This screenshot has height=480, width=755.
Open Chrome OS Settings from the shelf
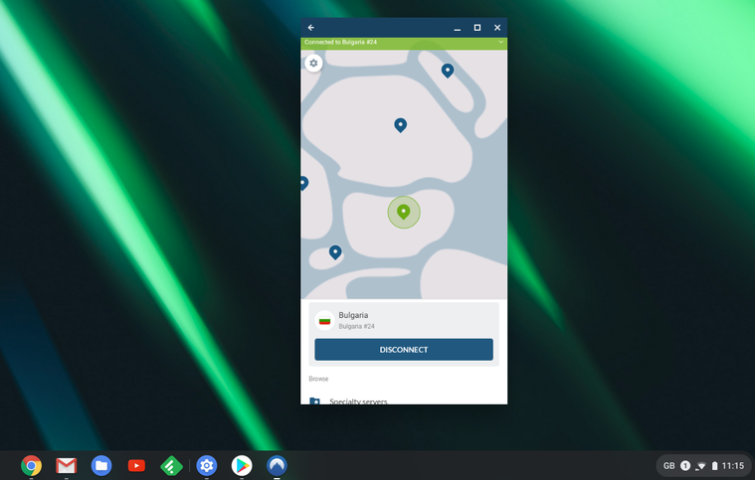207,466
